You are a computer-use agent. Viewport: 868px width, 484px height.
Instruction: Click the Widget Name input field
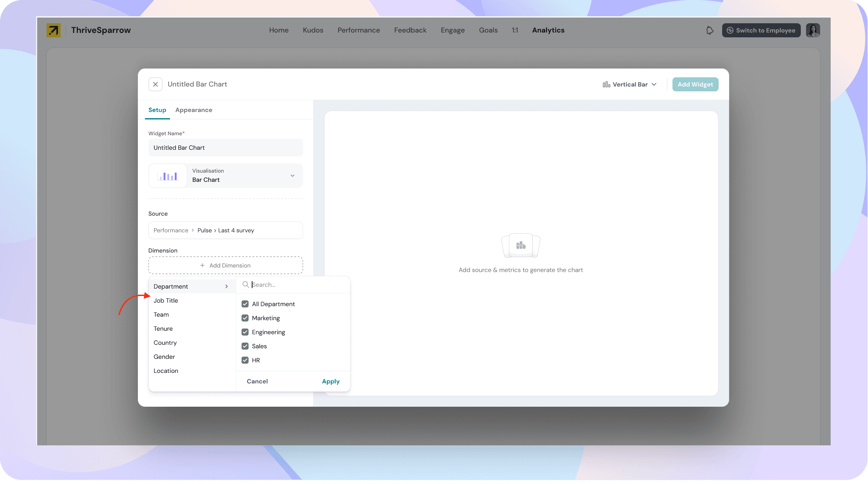click(226, 148)
